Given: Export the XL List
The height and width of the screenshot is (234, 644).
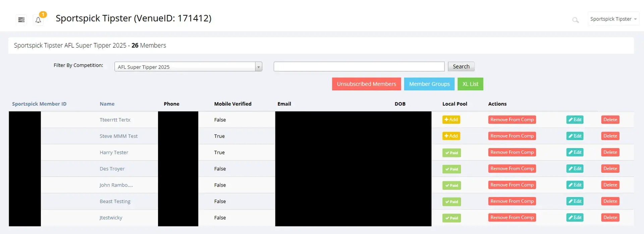Looking at the screenshot, I should pos(470,84).
